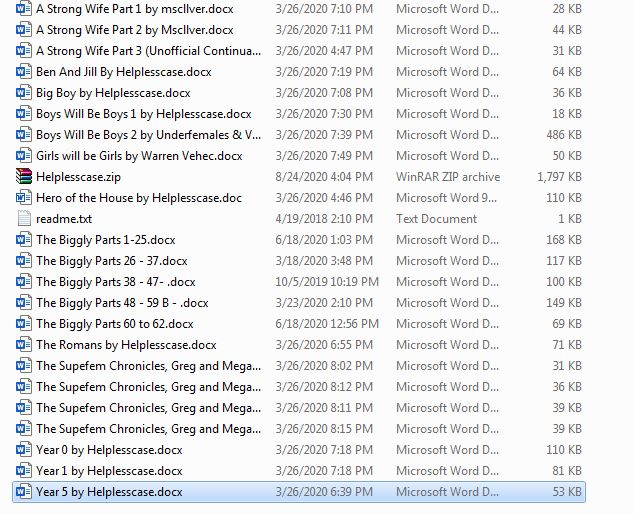635x514 pixels.
Task: Select the 'readme.txt' file name
Action: 64,219
